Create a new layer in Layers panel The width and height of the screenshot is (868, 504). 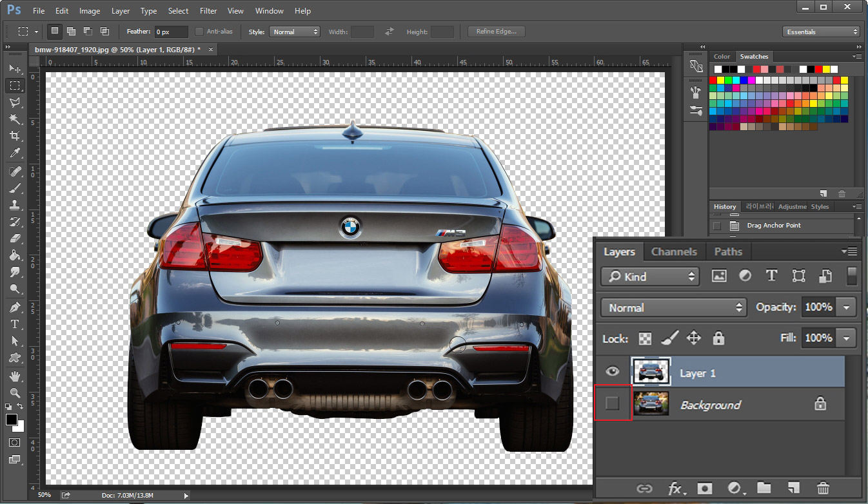(794, 488)
